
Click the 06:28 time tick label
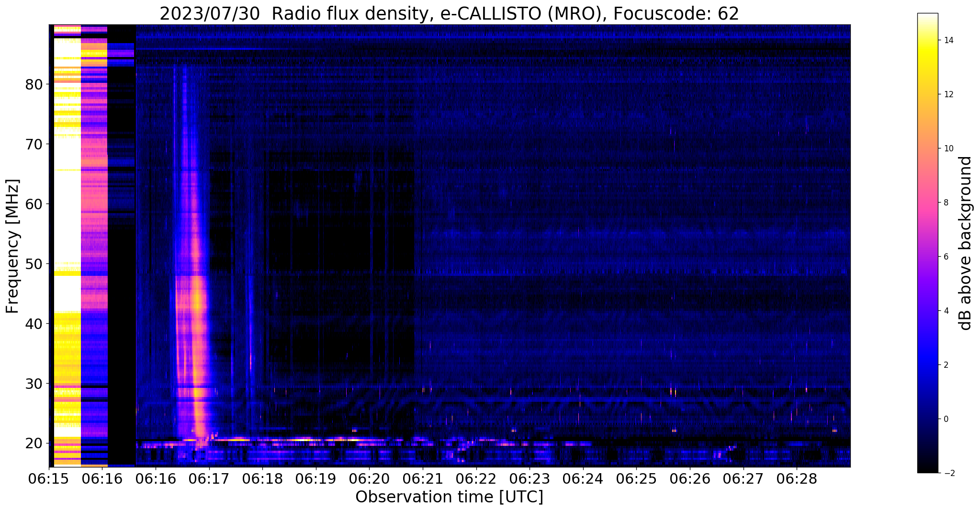(x=797, y=478)
